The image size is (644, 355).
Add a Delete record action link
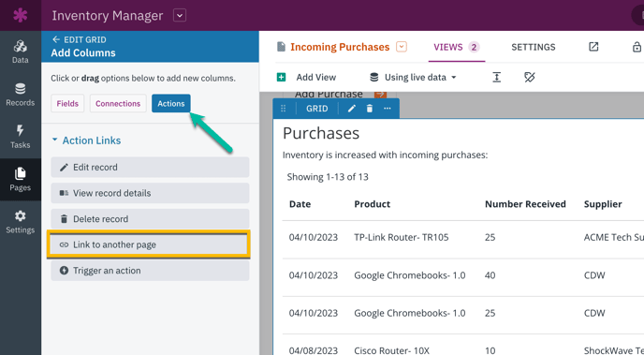150,219
